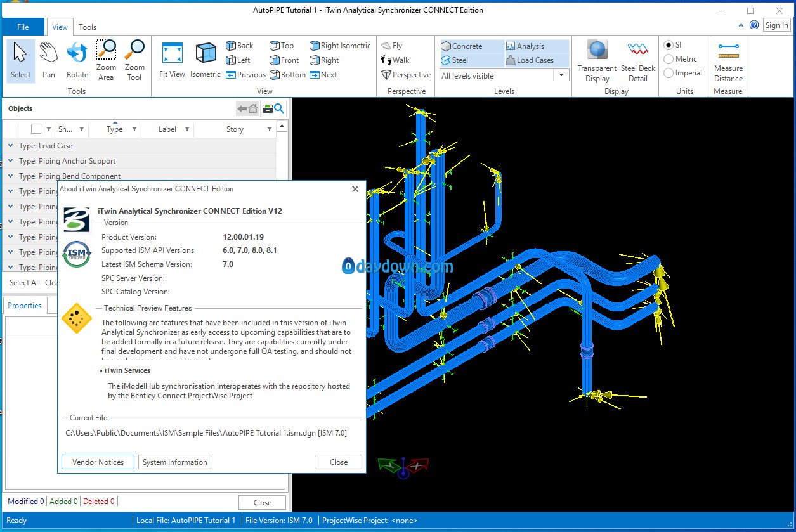Viewport: 796px width, 532px height.
Task: Tick the header checkbox in Objects grid
Action: pyautogui.click(x=36, y=129)
